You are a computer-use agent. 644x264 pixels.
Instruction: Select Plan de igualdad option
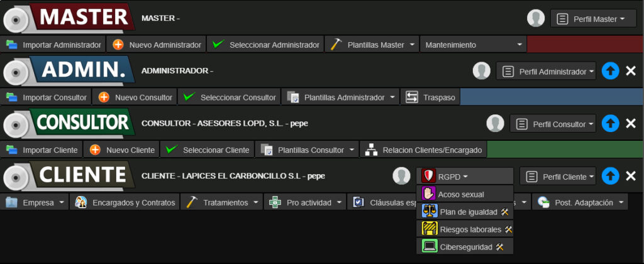click(464, 212)
